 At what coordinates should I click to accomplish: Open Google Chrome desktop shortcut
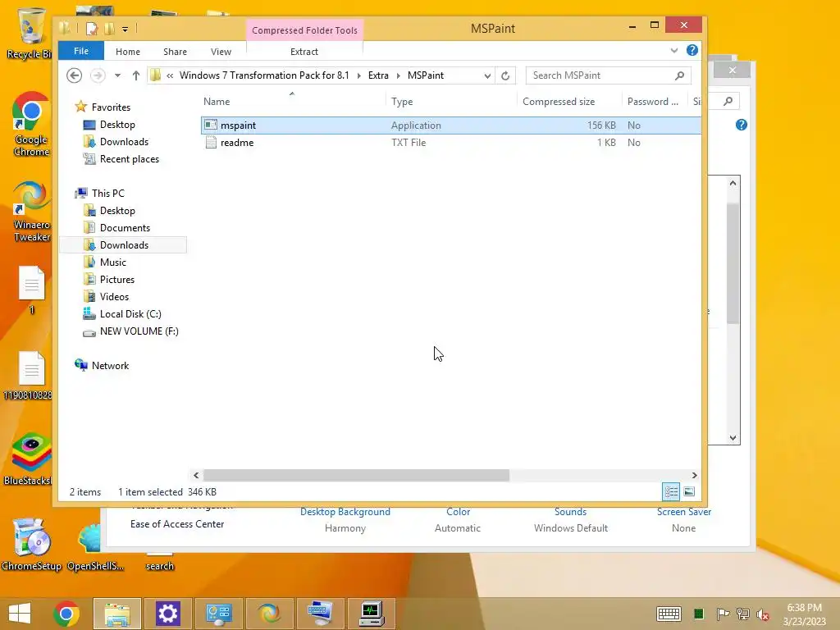click(30, 125)
